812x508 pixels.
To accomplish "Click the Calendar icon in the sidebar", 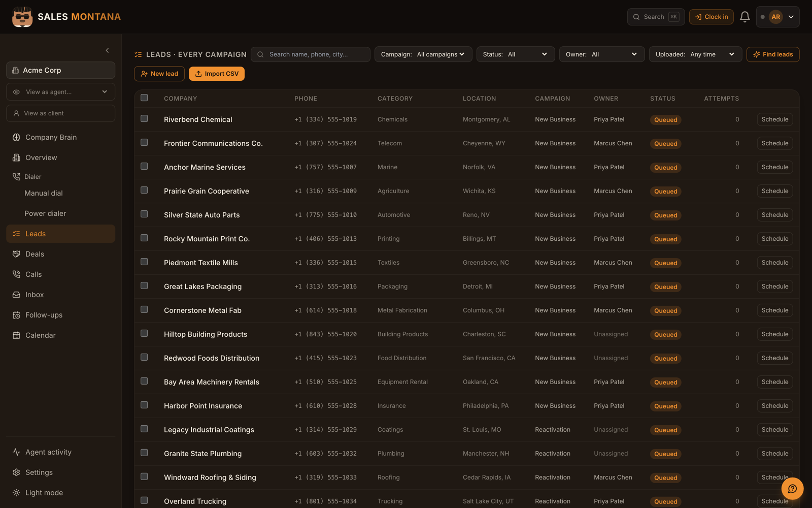I will coord(16,335).
